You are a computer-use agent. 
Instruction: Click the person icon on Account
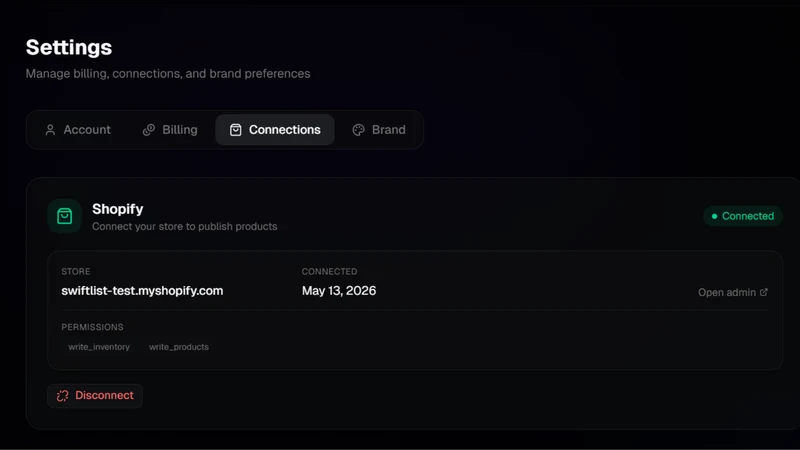click(50, 130)
